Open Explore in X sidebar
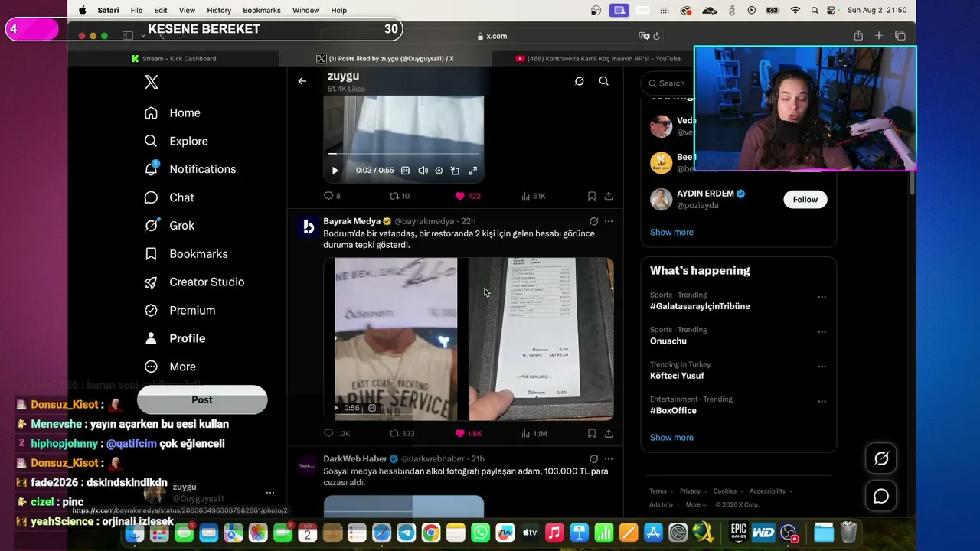980x551 pixels. click(x=176, y=141)
